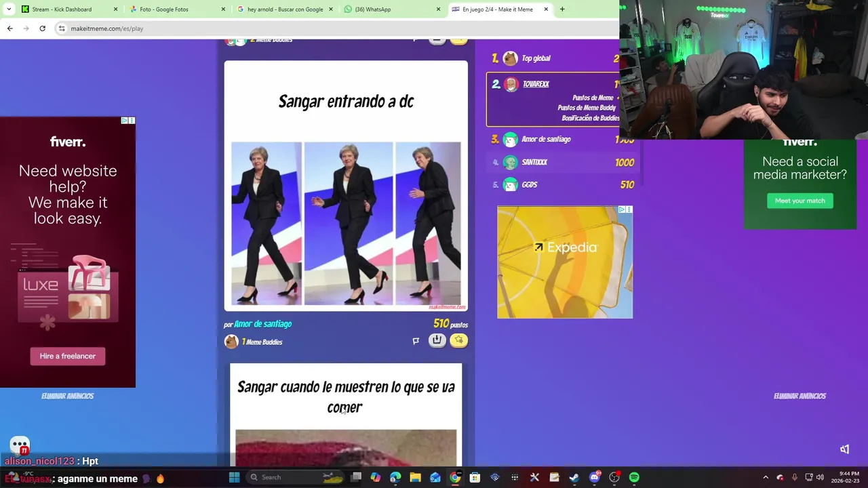Open a new browser tab

coord(562,9)
